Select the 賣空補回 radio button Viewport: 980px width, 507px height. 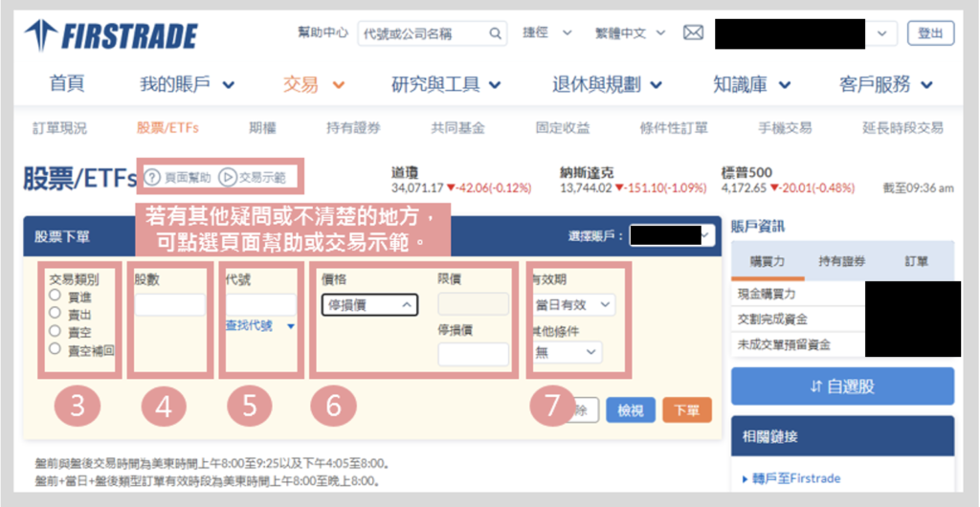(x=55, y=348)
